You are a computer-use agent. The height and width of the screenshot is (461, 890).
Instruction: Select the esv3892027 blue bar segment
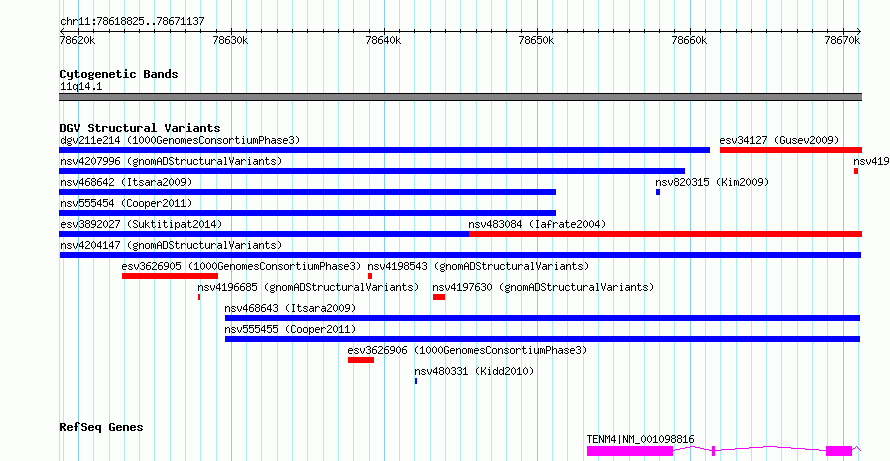click(x=264, y=234)
